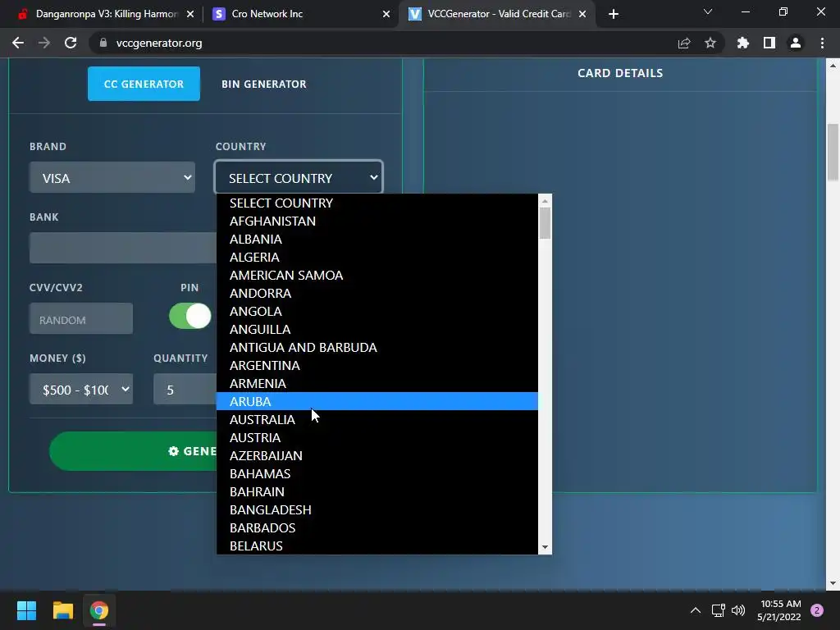Open the Windows Start menu
This screenshot has width=840, height=630.
pos(26,610)
